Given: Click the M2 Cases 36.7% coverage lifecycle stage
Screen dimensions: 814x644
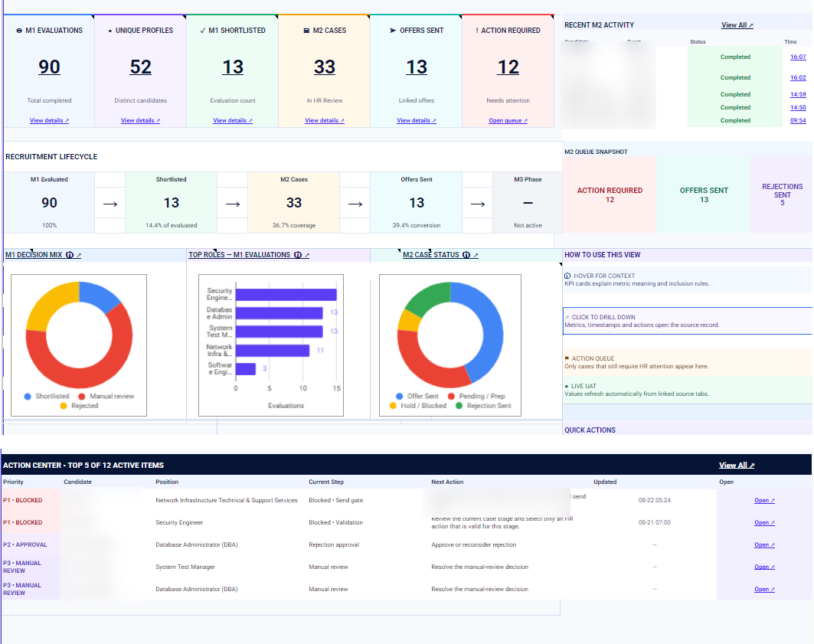Looking at the screenshot, I should 294,203.
